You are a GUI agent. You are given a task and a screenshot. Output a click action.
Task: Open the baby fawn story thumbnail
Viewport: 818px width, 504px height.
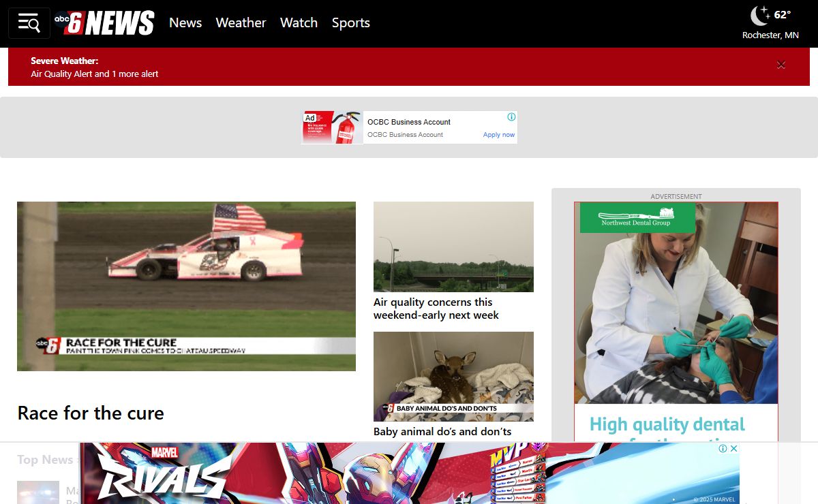453,377
